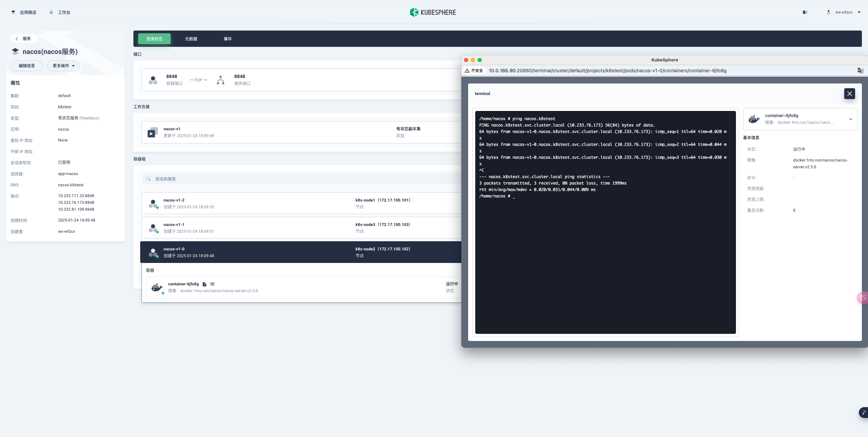
Task: Click the docker whale icon in terminal sidebar
Action: click(754, 119)
